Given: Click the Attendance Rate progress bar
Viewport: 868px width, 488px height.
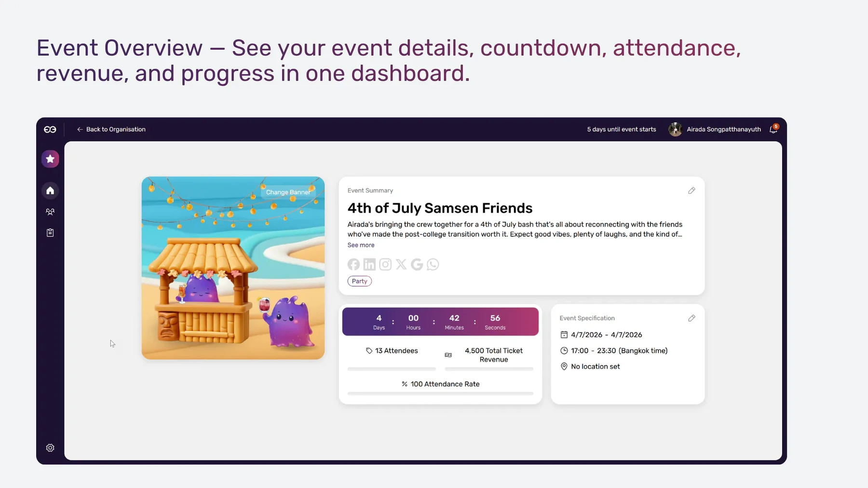Looking at the screenshot, I should [440, 393].
